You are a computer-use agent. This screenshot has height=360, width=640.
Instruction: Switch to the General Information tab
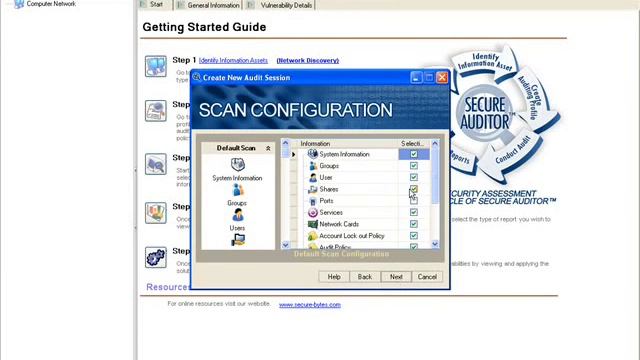coord(209,5)
